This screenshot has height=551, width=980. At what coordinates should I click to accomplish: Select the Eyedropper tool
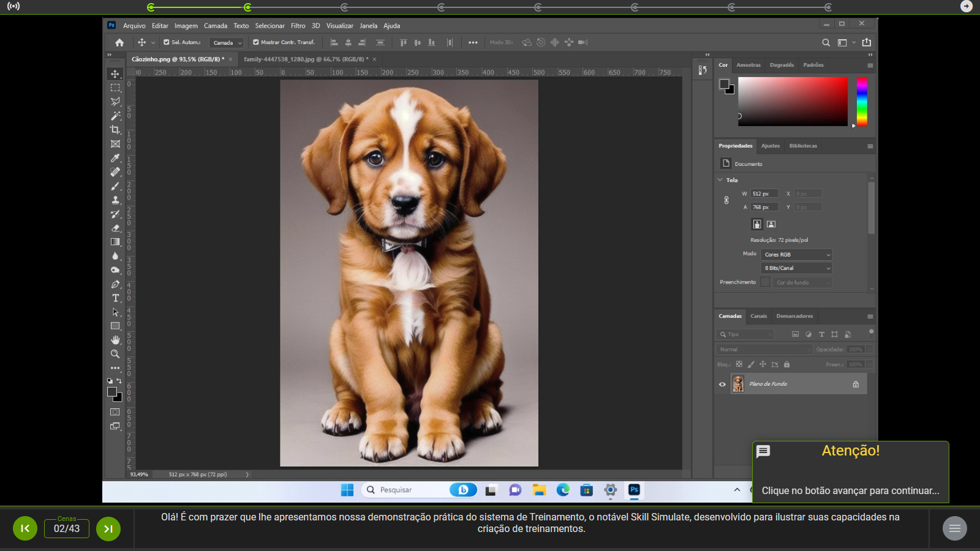[x=115, y=158]
